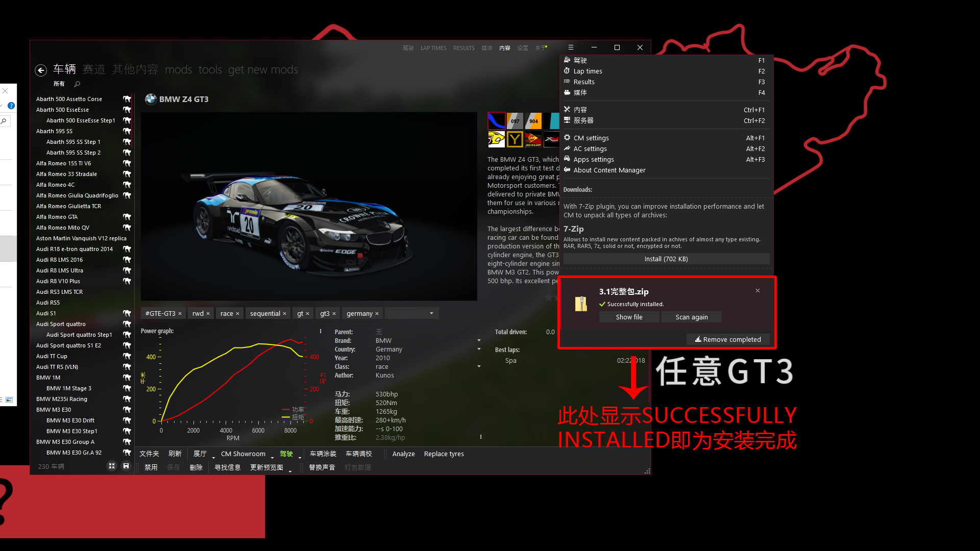Switch to the 赛道 tab
Viewport: 980px width, 551px height.
click(x=94, y=69)
